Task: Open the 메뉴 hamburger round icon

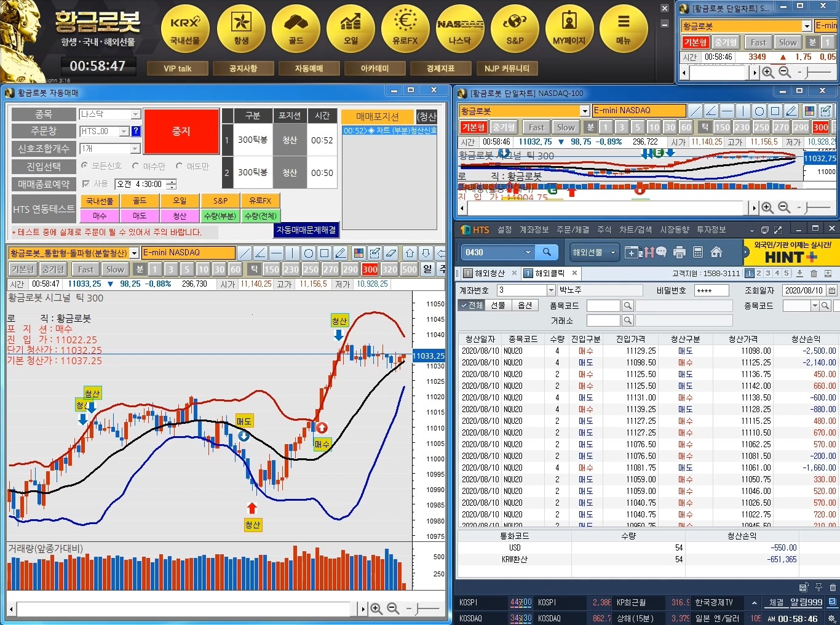Action: [x=624, y=28]
